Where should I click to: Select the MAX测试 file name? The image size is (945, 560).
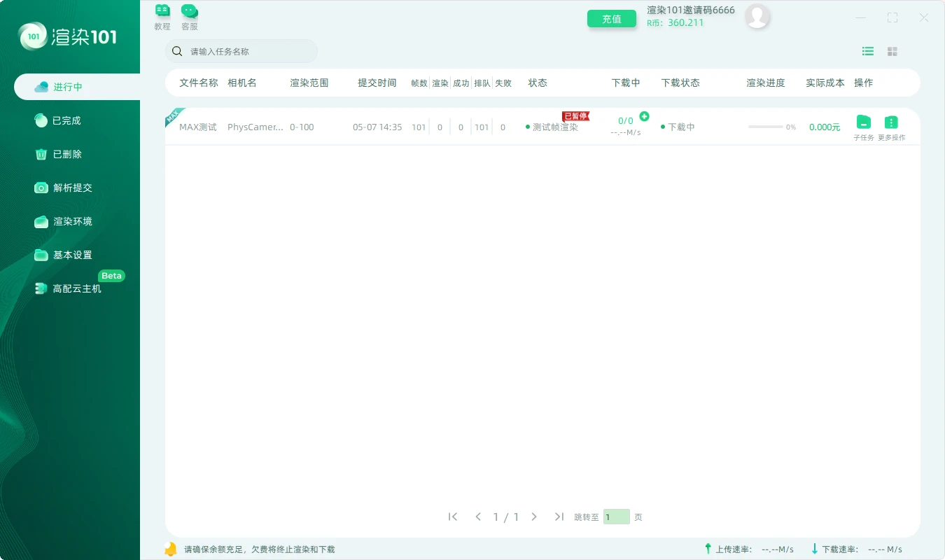(x=198, y=127)
